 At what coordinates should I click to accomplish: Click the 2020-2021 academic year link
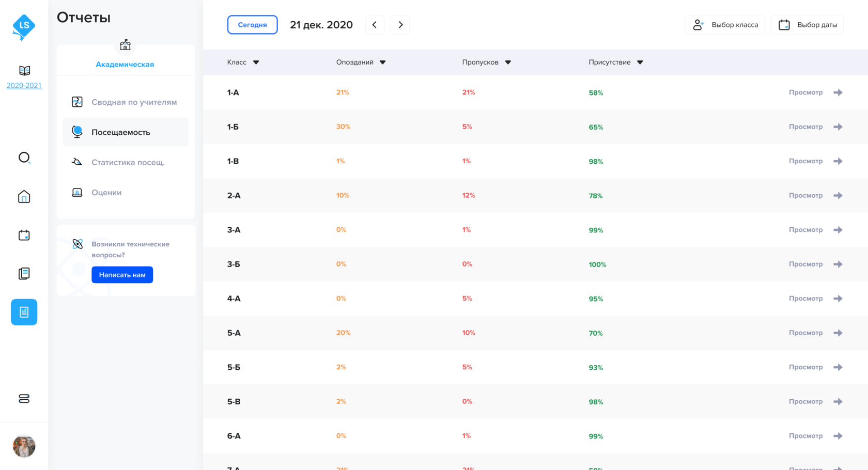tap(24, 85)
